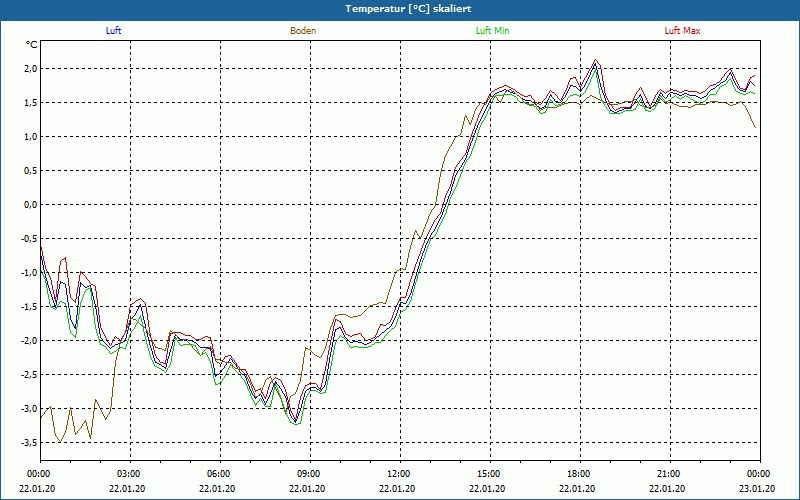Click the -0,5 y-axis value
Image resolution: width=800 pixels, height=500 pixels.
pos(29,239)
